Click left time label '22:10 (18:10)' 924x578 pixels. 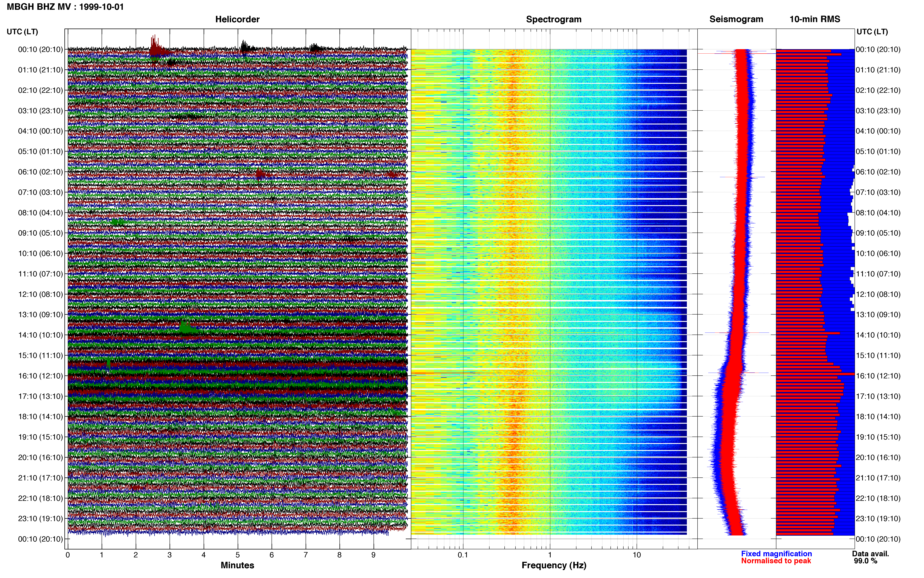click(x=41, y=498)
